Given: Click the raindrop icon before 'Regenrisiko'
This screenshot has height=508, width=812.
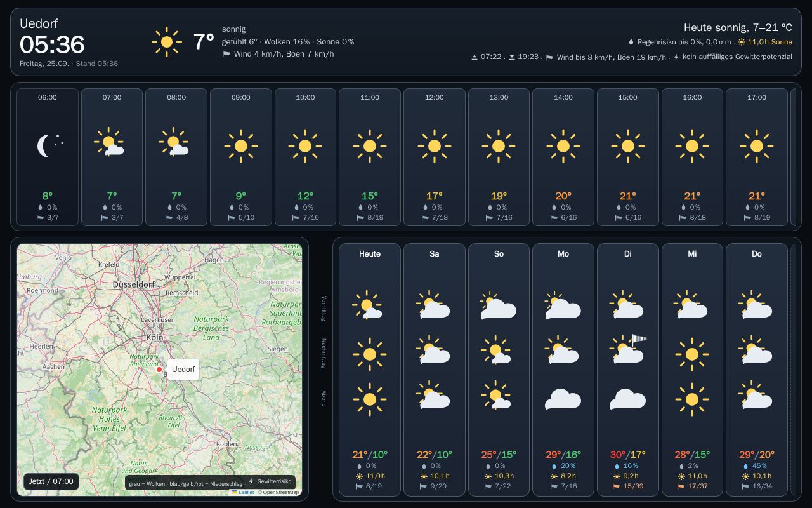Looking at the screenshot, I should (x=631, y=42).
